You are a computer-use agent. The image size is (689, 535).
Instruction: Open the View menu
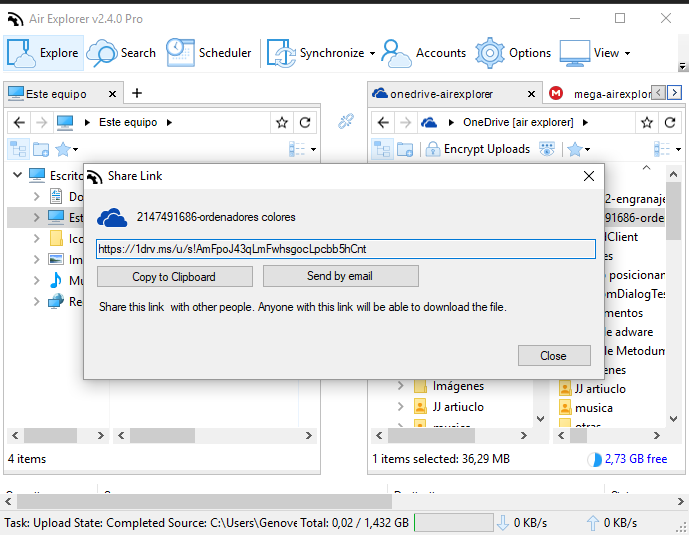tap(595, 53)
